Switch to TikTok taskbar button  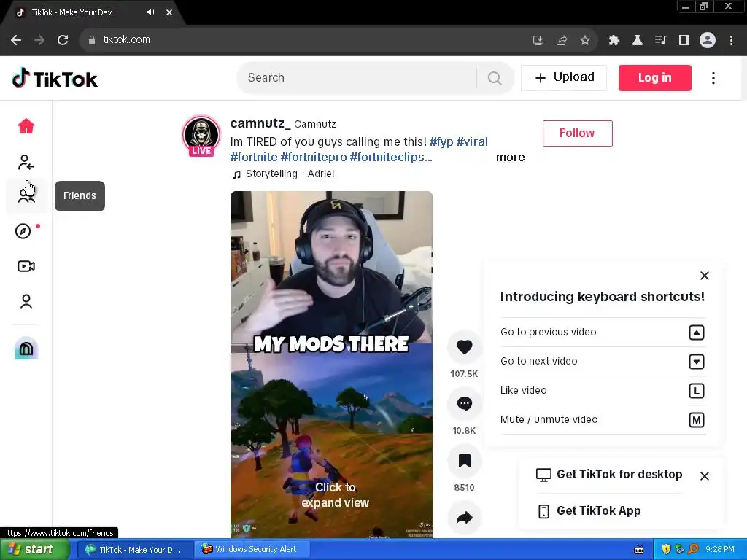[135, 550]
